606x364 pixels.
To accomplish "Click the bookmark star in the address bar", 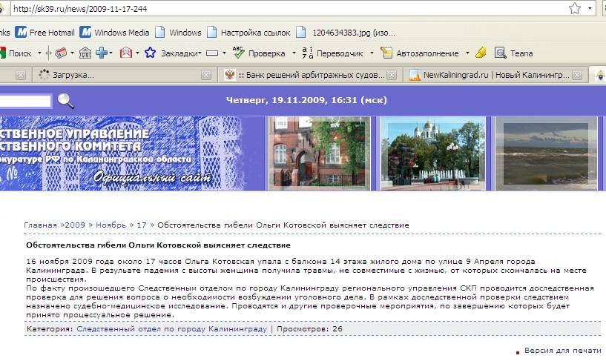I will [x=575, y=9].
